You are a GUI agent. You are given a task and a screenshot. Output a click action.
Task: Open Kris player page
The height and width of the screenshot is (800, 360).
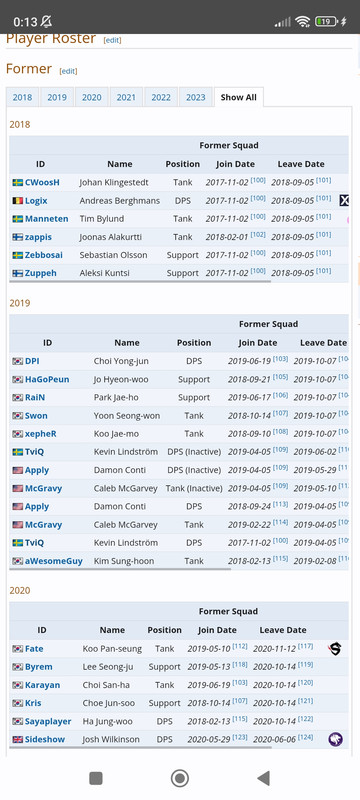coord(33,703)
